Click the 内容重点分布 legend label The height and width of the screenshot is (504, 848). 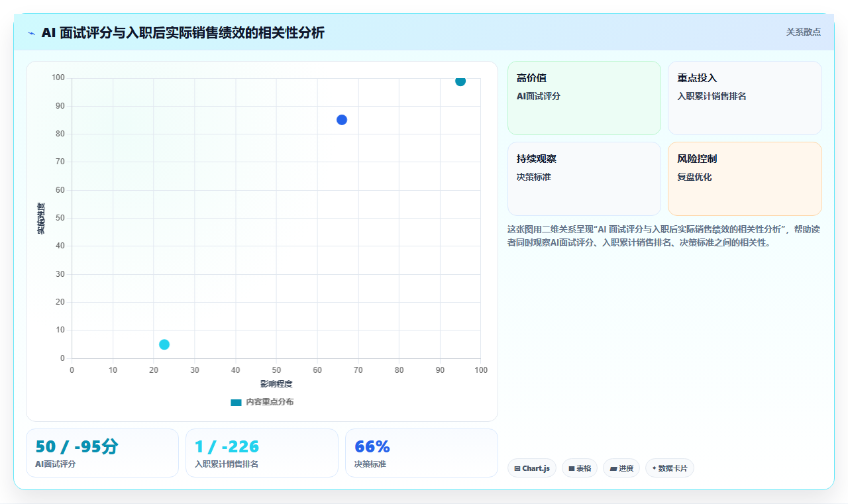click(x=270, y=402)
